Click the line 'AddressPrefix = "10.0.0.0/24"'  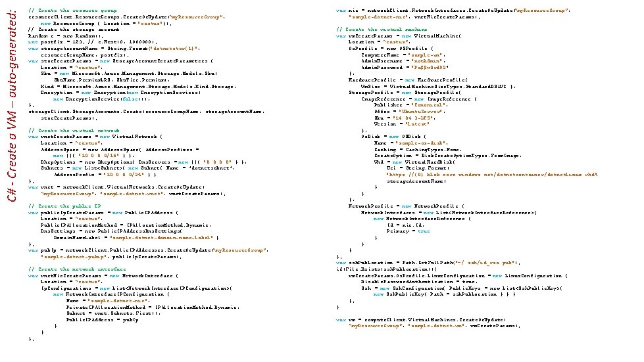coord(105,175)
